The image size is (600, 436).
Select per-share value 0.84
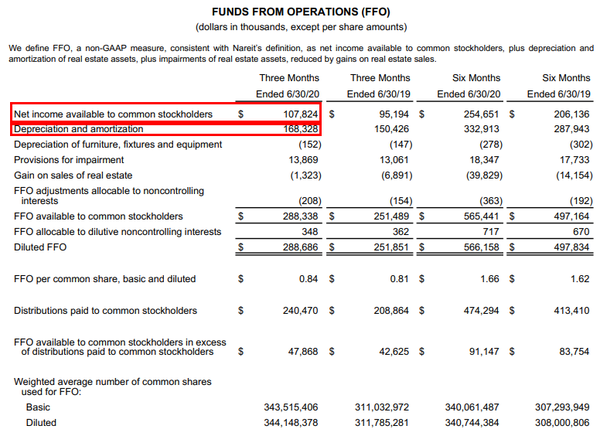[x=308, y=279]
